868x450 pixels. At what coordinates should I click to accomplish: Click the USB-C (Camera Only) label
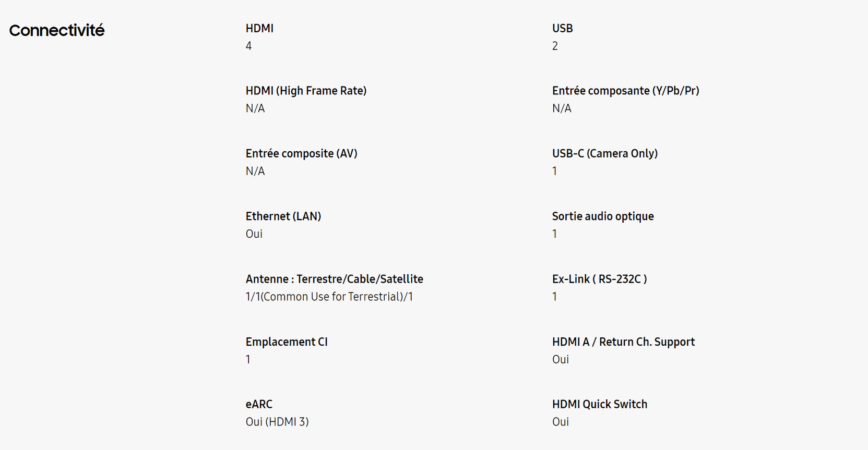point(605,153)
